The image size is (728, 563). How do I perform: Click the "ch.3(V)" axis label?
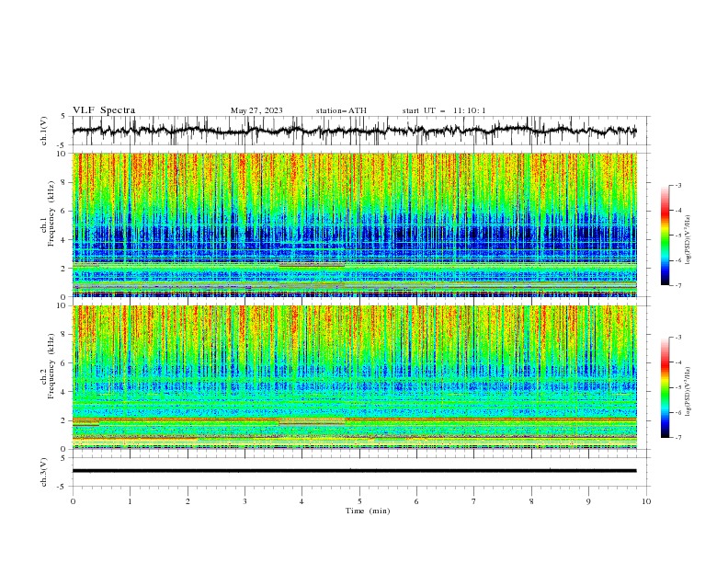[x=44, y=472]
